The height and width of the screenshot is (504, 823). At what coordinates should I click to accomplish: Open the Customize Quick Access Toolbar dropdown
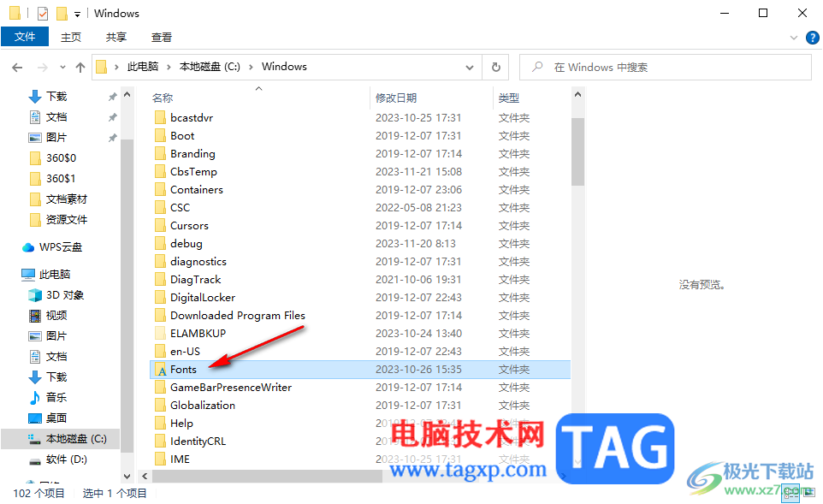[x=77, y=15]
